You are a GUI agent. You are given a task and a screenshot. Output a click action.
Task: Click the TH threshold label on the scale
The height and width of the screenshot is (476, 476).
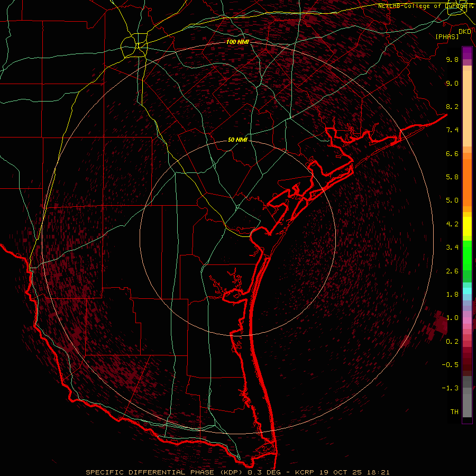pyautogui.click(x=454, y=412)
